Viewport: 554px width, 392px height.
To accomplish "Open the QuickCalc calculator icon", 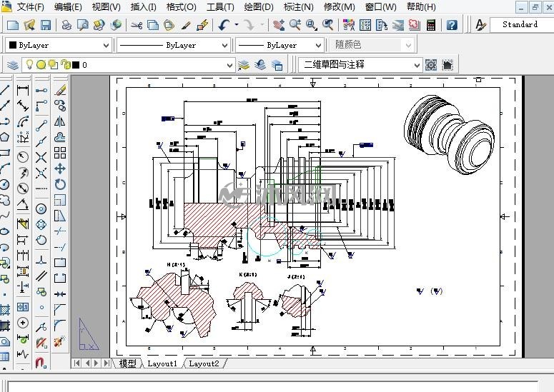I will [x=431, y=25].
